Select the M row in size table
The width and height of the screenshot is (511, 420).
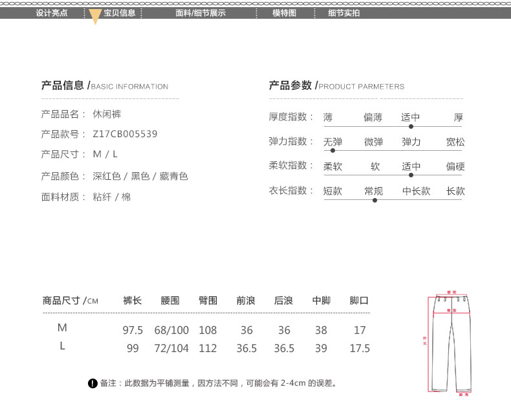click(62, 329)
